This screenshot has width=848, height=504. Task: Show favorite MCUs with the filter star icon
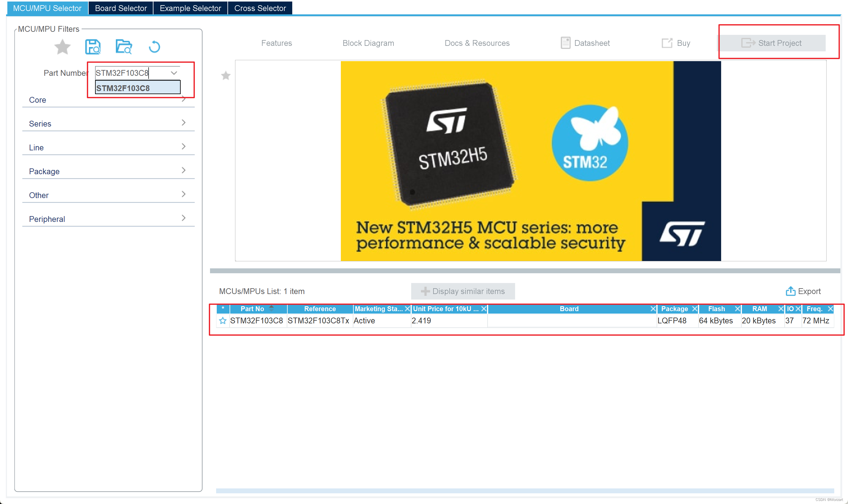(x=62, y=47)
